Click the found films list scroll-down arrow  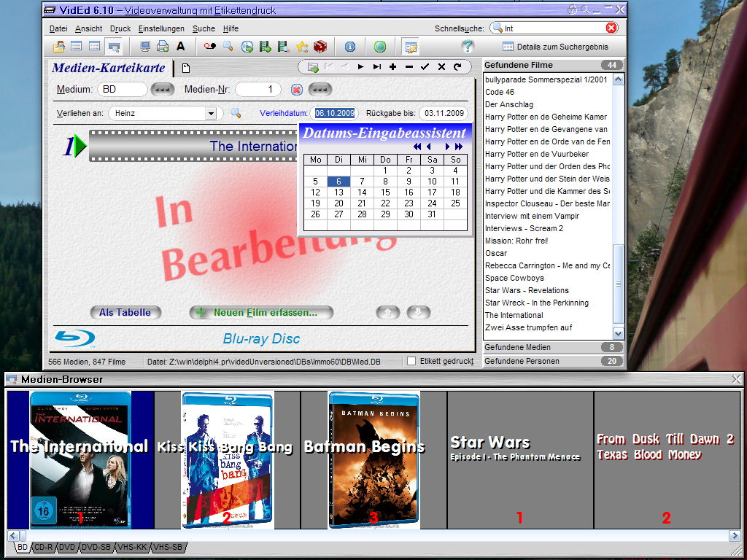coord(618,334)
